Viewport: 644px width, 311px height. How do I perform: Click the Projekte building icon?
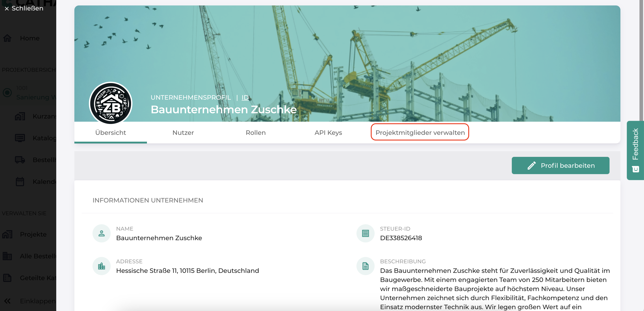pos(7,234)
